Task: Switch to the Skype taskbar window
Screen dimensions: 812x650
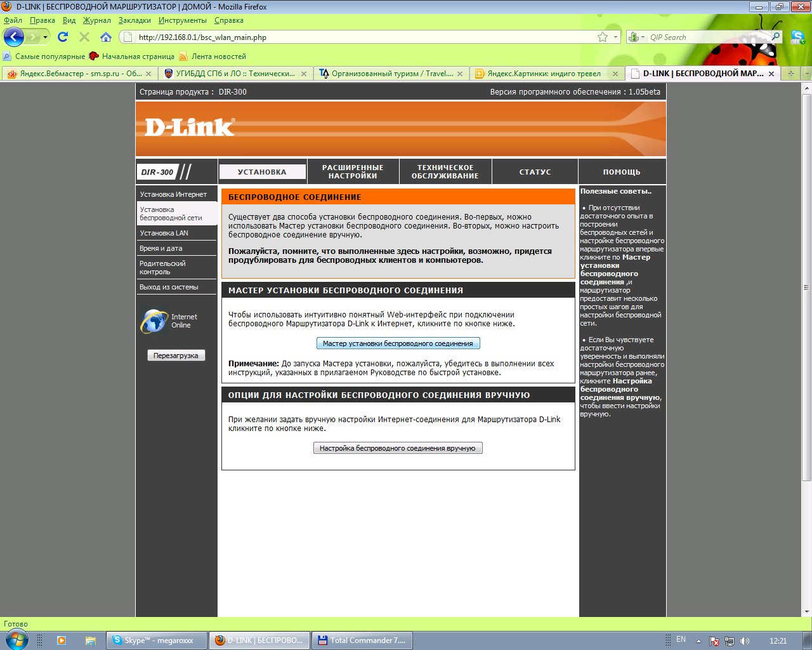Action: [x=156, y=640]
